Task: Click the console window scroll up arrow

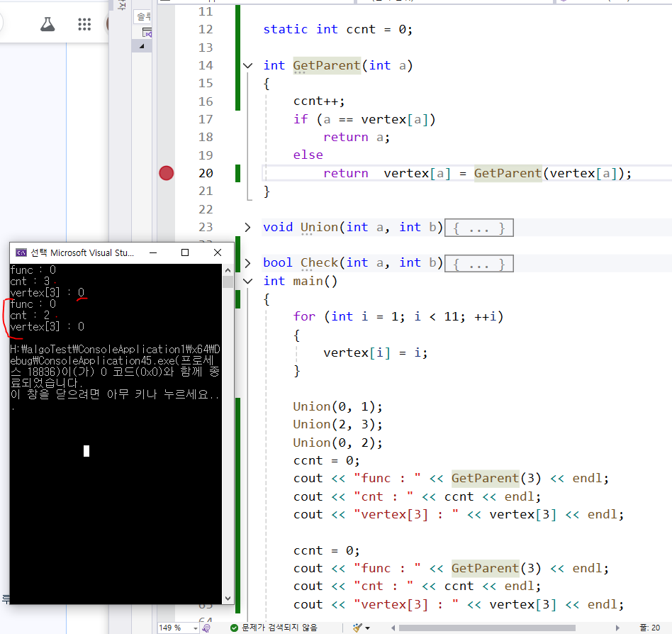Action: (228, 270)
